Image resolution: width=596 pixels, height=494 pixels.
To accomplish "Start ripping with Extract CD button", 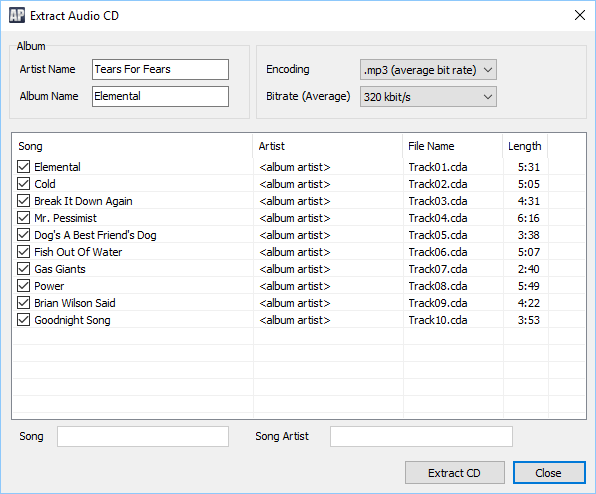I will coord(455,473).
